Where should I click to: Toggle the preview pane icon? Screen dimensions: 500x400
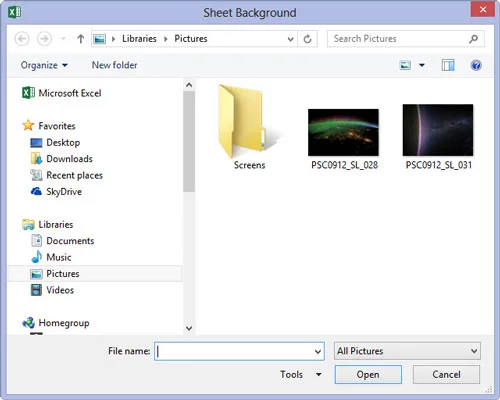(x=448, y=65)
